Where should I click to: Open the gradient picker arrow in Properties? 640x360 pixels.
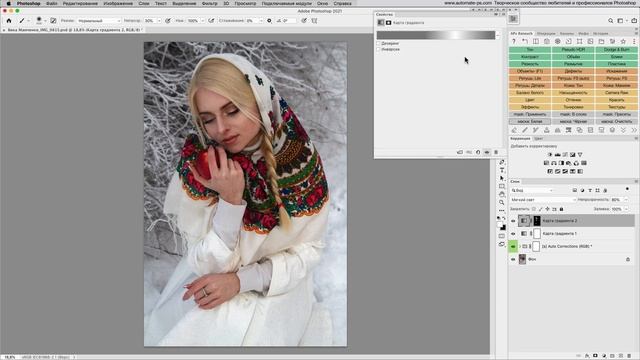[498, 36]
